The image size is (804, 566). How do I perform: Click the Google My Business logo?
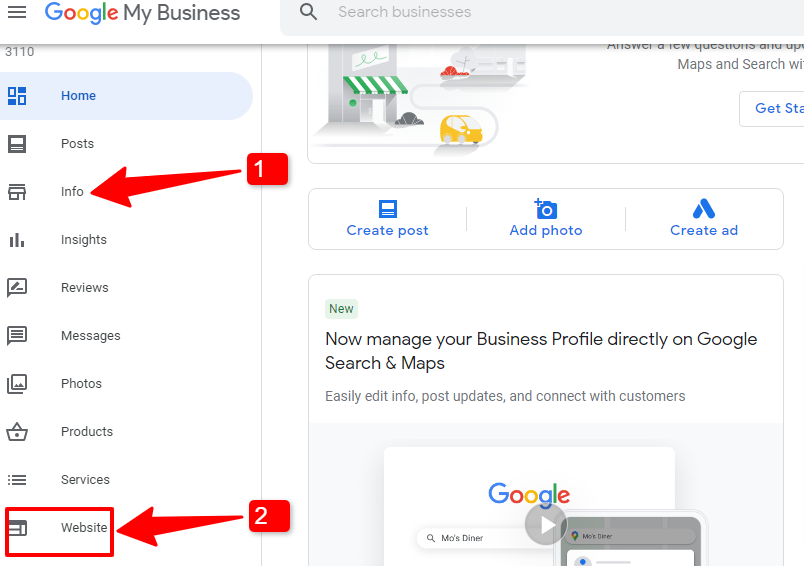pyautogui.click(x=142, y=13)
